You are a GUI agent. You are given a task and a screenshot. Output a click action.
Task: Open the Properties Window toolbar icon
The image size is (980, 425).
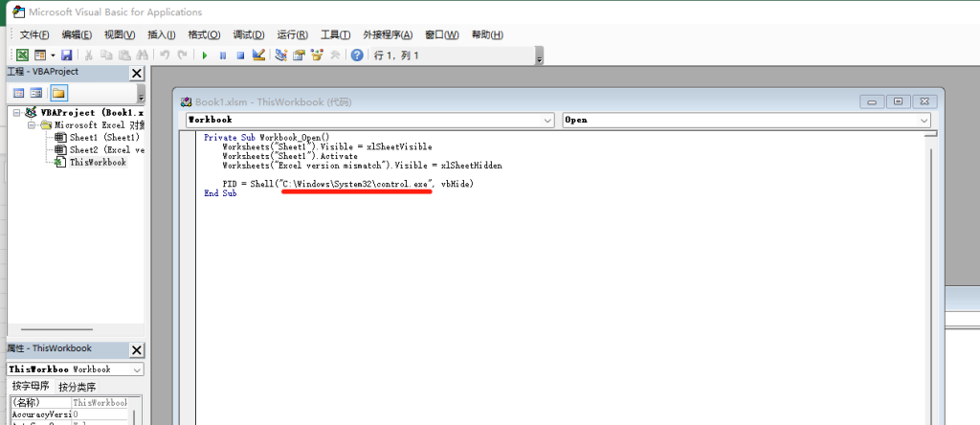point(299,55)
